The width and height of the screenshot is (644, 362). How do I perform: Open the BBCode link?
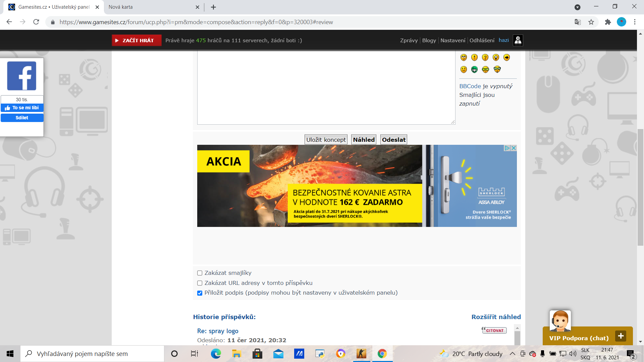click(x=470, y=86)
